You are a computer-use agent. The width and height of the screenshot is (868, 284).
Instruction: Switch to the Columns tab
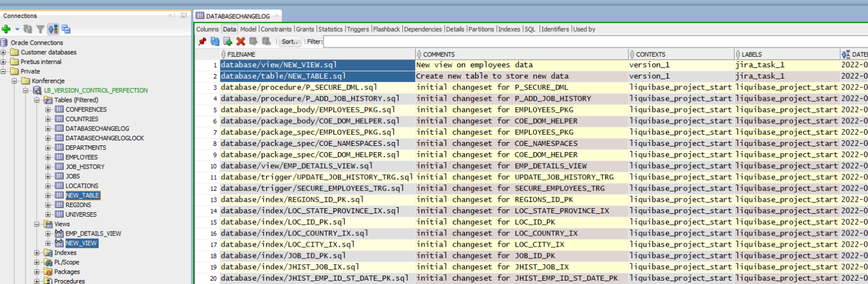[207, 29]
